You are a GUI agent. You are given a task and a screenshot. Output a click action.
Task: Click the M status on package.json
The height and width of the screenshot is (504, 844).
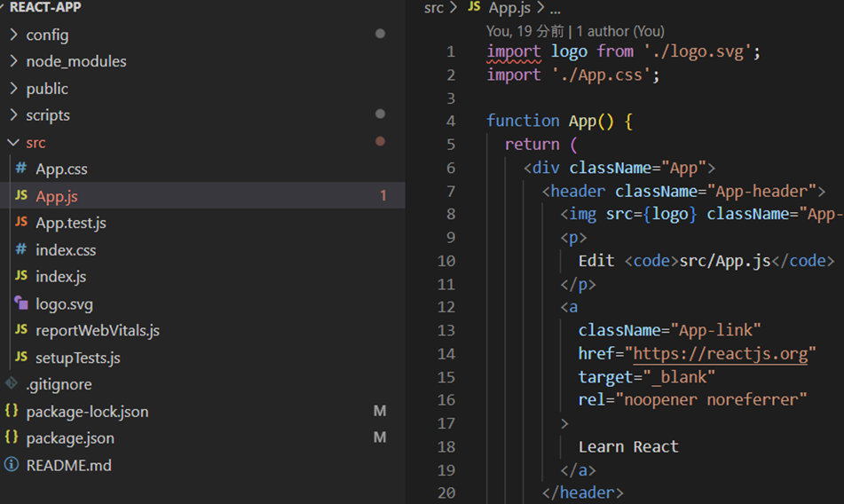(x=380, y=437)
